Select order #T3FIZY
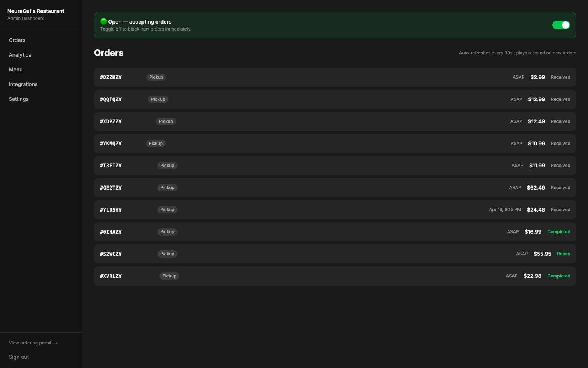The width and height of the screenshot is (588, 368). pyautogui.click(x=335, y=166)
